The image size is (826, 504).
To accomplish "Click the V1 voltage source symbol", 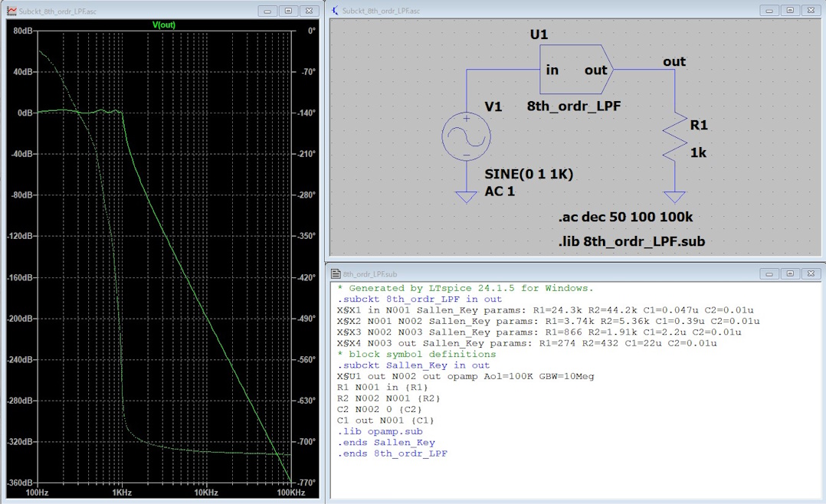I will pyautogui.click(x=466, y=136).
